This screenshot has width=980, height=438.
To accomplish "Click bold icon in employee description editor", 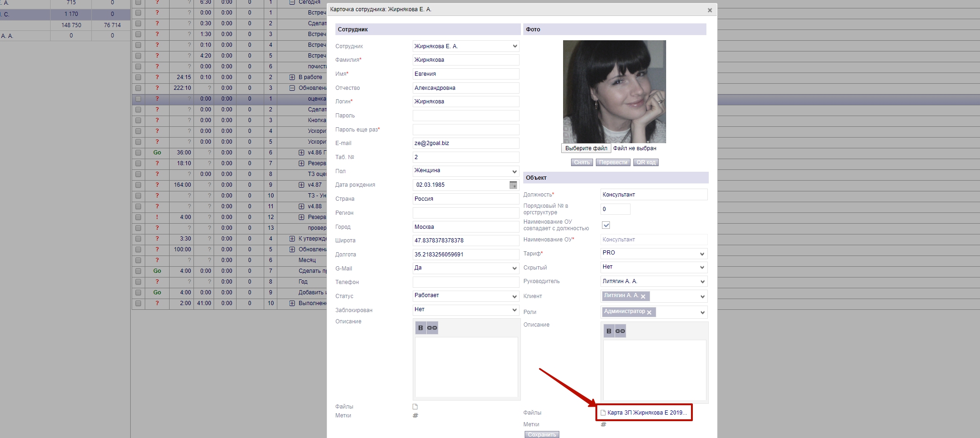I will (421, 328).
